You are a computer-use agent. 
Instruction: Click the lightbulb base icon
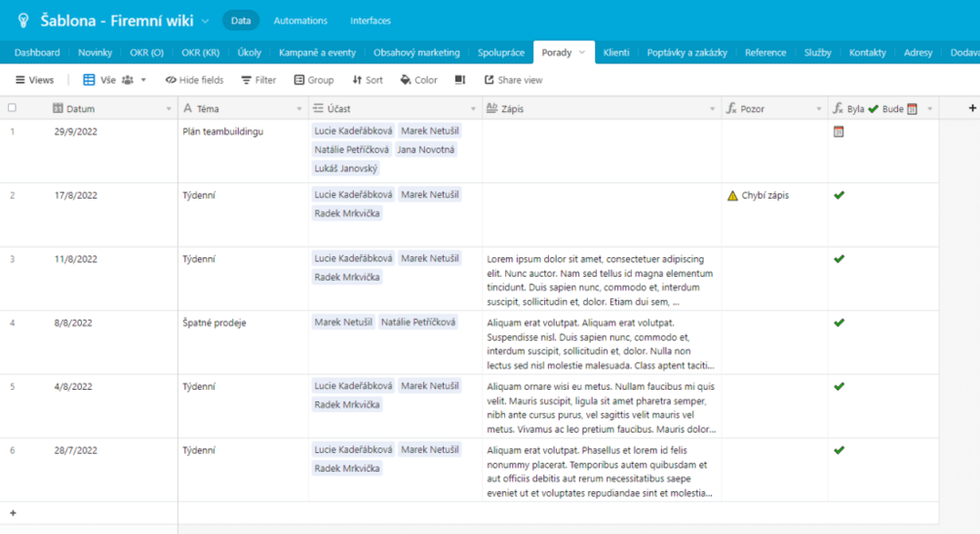click(23, 20)
